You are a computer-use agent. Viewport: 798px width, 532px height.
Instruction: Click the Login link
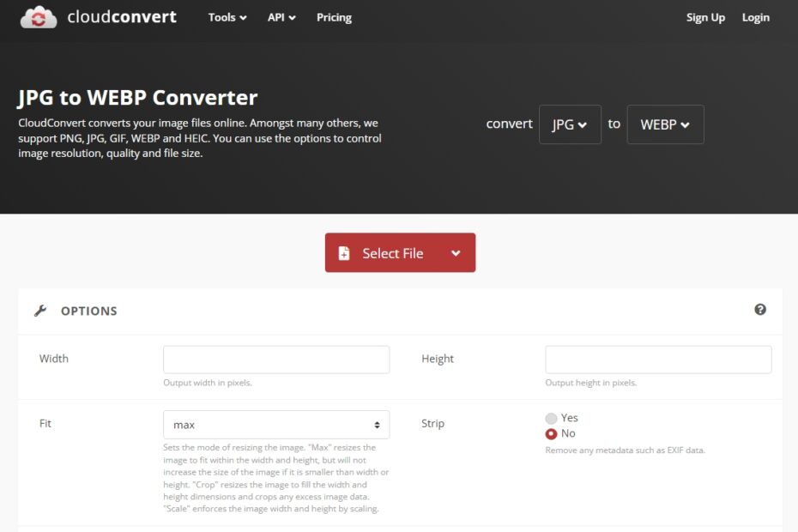(x=755, y=17)
